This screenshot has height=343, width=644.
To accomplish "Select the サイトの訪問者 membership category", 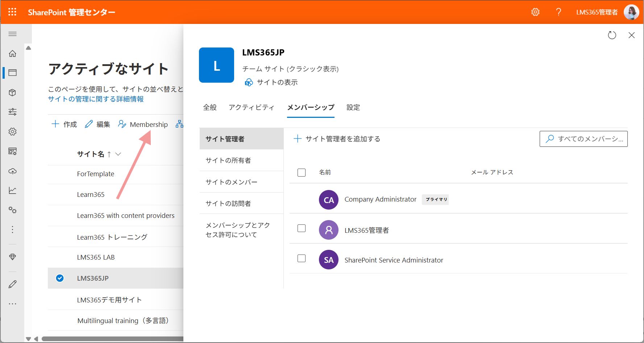I will point(241,203).
